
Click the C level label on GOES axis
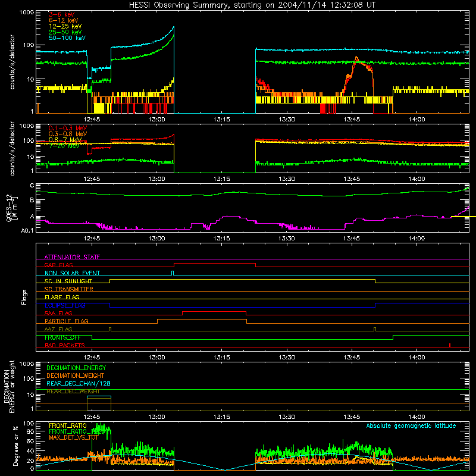[x=32, y=186]
